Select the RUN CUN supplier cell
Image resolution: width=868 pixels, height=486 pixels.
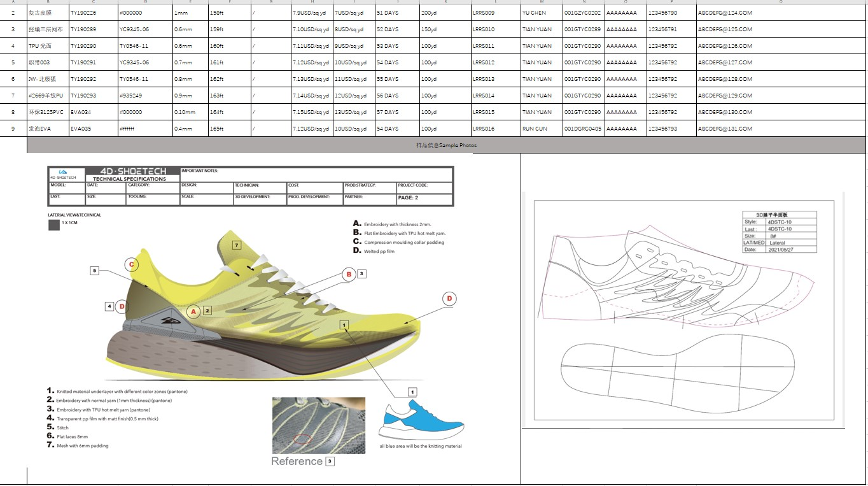tap(542, 129)
